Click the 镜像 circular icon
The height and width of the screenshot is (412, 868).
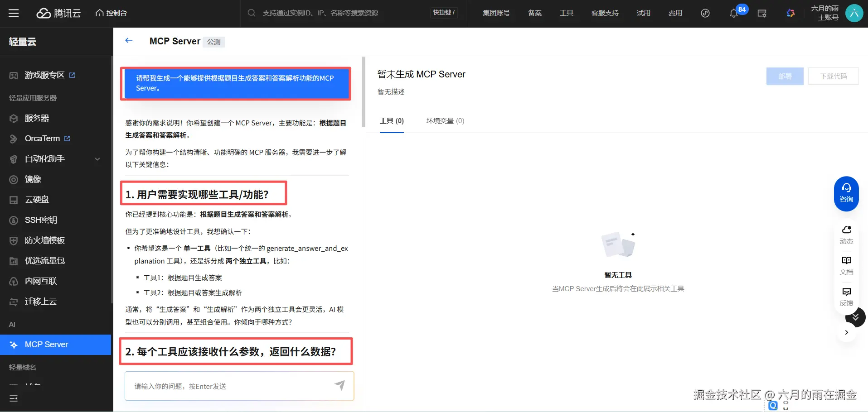(x=14, y=180)
